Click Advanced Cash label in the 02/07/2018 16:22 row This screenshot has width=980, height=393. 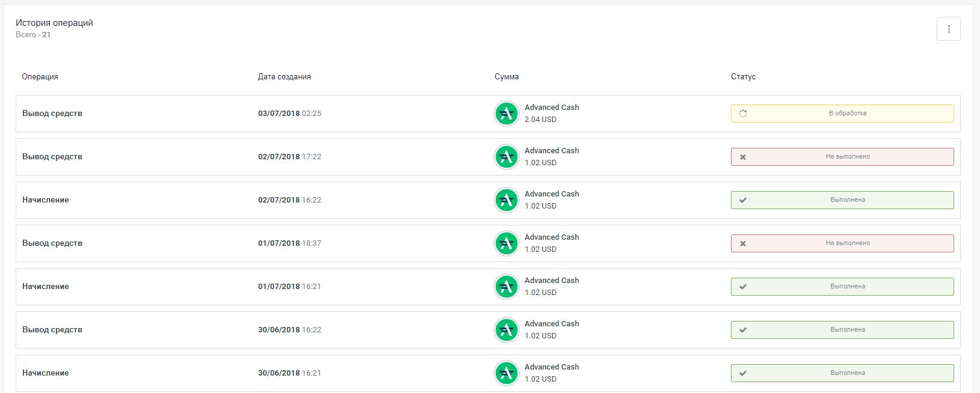click(552, 194)
